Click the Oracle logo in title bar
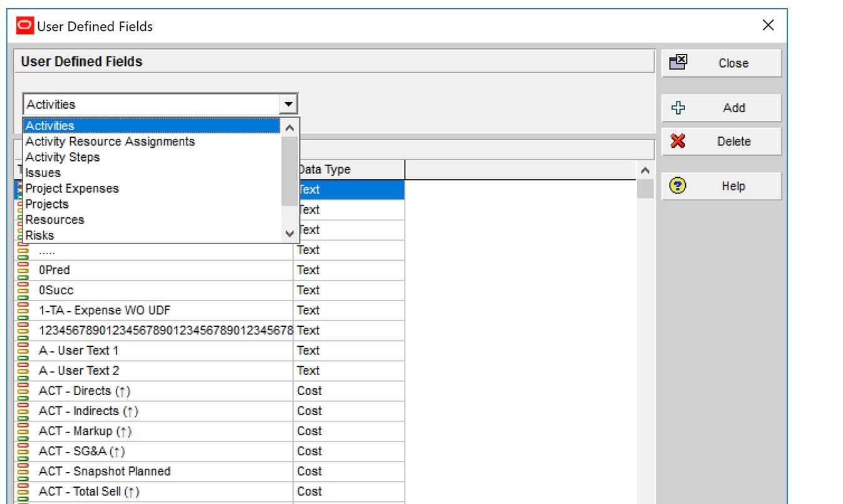This screenshot has height=504, width=843. coord(25,26)
